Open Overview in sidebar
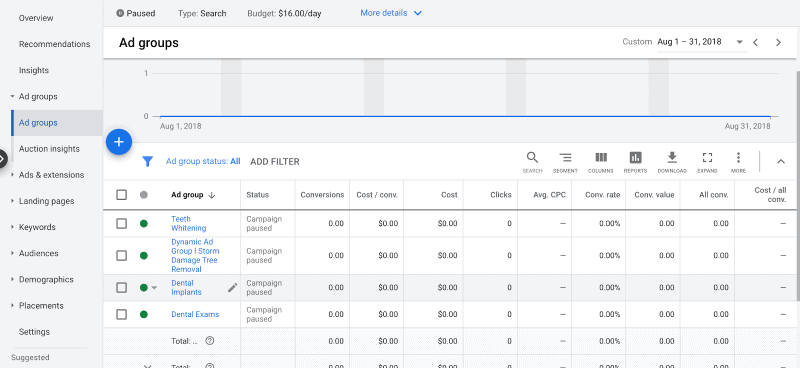Screen dimensions: 800x368 point(36,18)
